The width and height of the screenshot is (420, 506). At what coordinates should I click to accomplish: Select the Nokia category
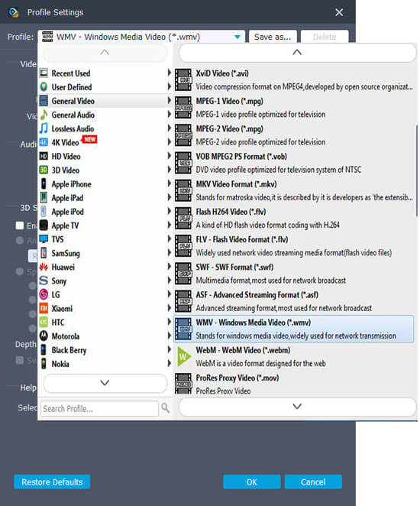105,364
